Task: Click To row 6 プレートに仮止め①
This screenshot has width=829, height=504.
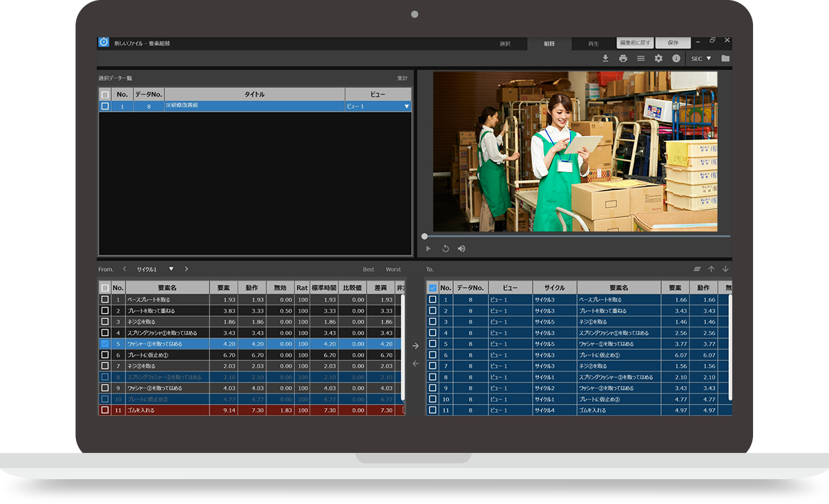Action: tap(579, 355)
